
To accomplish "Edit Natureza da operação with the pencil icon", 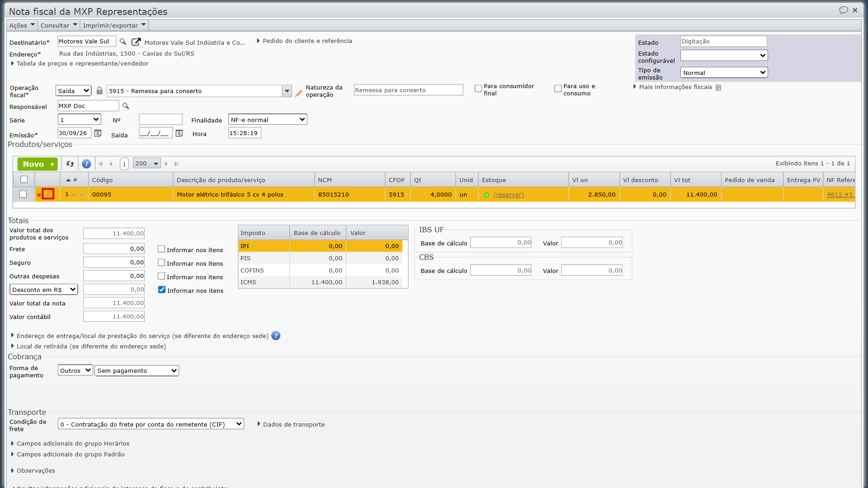I will pos(298,93).
